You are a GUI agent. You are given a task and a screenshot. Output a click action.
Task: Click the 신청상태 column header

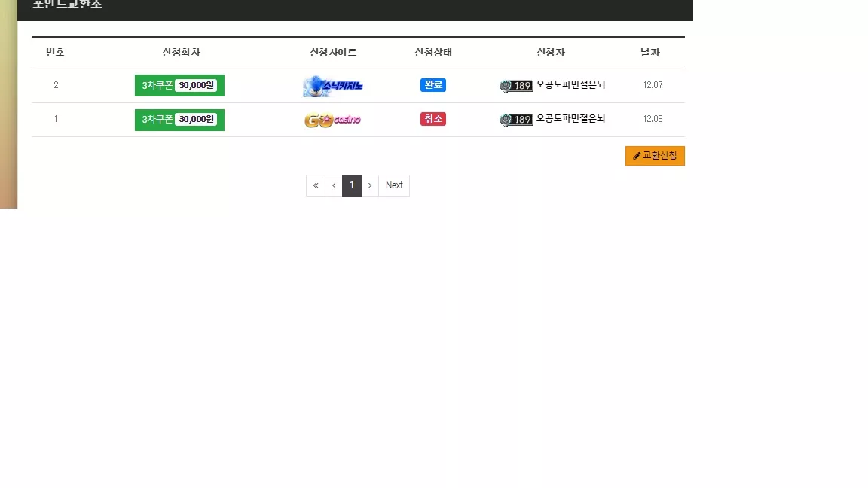tap(433, 53)
